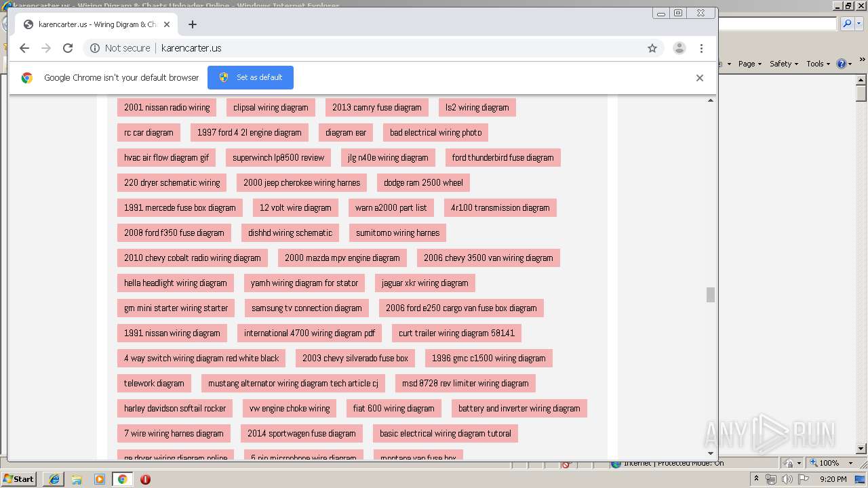Viewport: 868px width, 488px height.
Task: Click red security icon on taskbar
Action: point(145,479)
